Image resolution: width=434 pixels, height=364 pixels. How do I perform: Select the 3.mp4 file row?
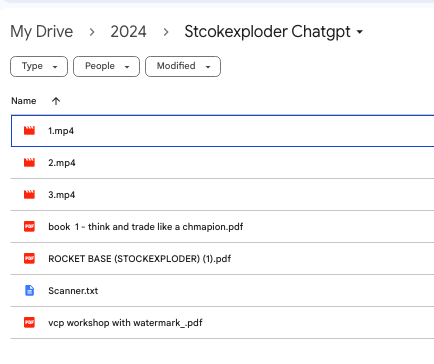(222, 195)
